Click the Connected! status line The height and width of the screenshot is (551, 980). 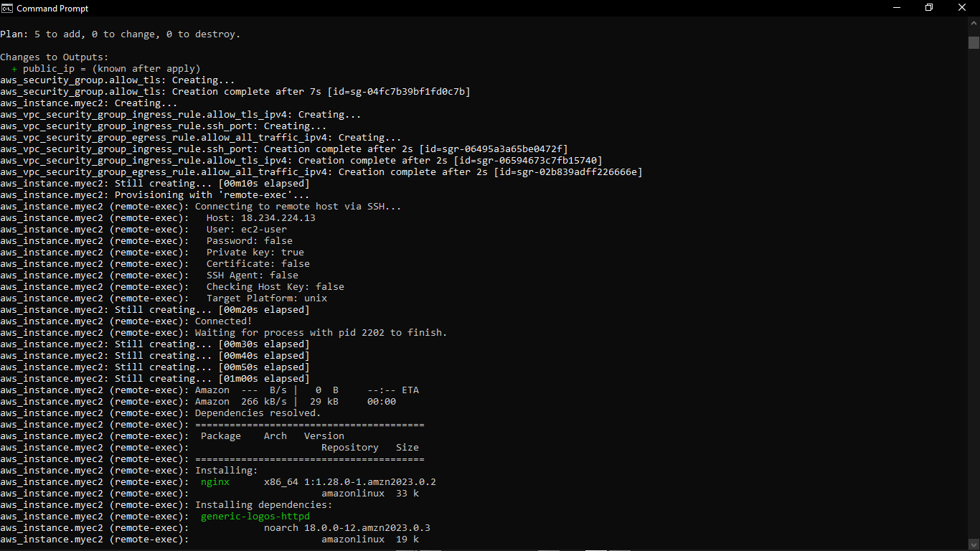[x=222, y=321]
